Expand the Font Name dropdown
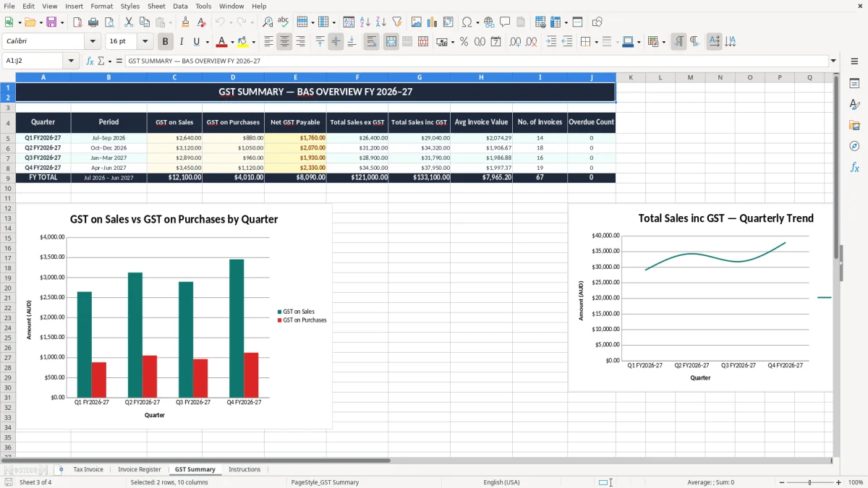The height and width of the screenshot is (488, 868). click(93, 42)
